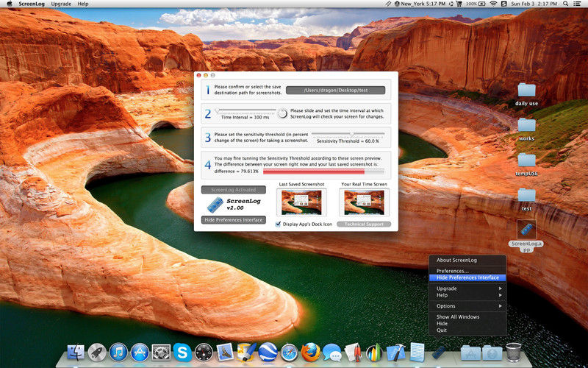Click the save path /Users/dragon/Desktop/test button

click(336, 90)
